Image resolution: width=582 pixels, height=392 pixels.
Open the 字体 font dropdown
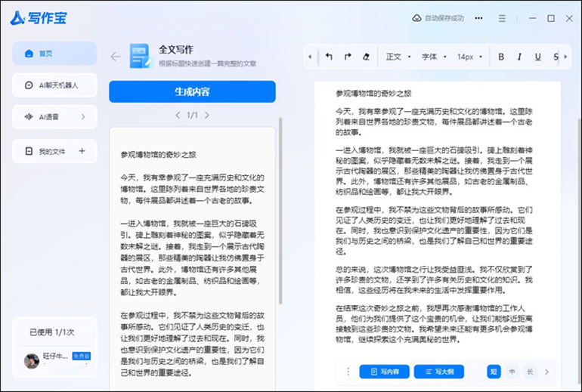pos(434,57)
